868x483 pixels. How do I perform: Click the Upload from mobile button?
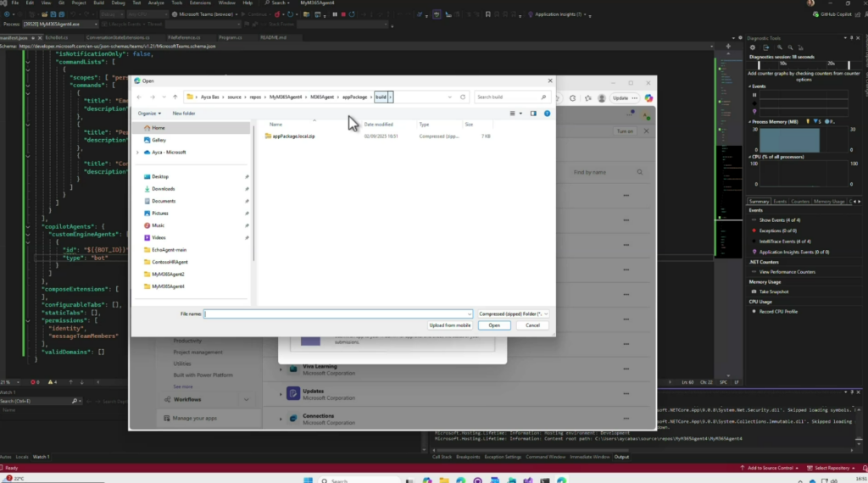coord(449,325)
